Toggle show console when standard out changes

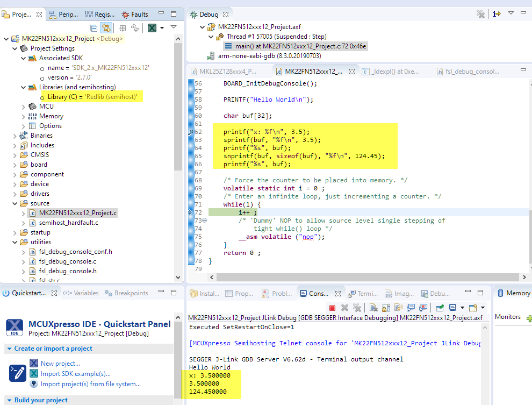(x=411, y=308)
